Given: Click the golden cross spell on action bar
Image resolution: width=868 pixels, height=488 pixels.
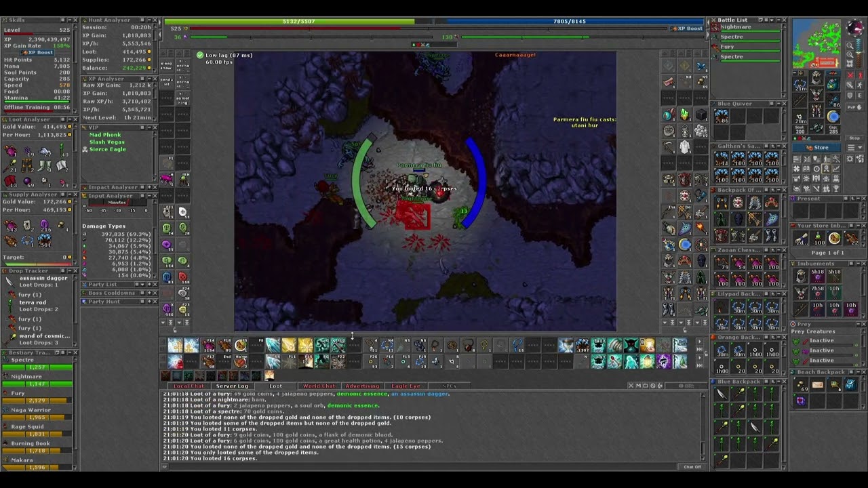Looking at the screenshot, I should (306, 345).
